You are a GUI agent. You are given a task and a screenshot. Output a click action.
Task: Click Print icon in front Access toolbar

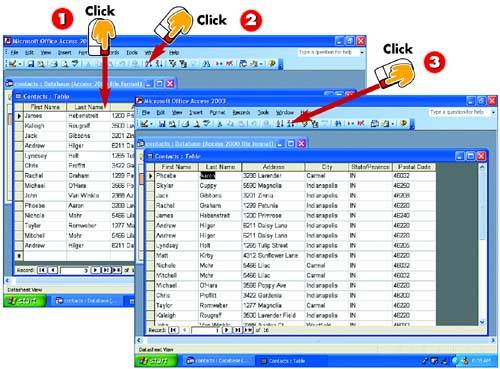pyautogui.click(x=186, y=124)
